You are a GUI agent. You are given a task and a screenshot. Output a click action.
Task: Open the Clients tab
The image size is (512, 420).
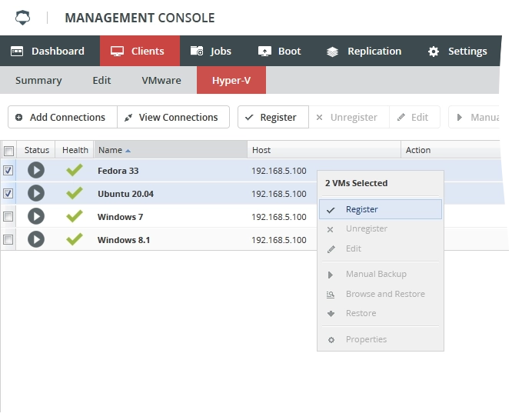tap(140, 51)
